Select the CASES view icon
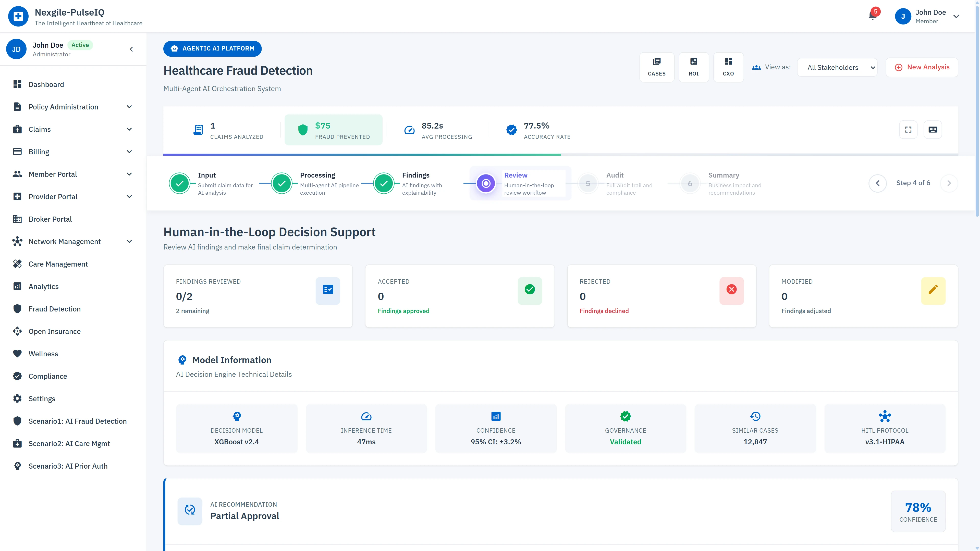980x551 pixels. pos(657,67)
